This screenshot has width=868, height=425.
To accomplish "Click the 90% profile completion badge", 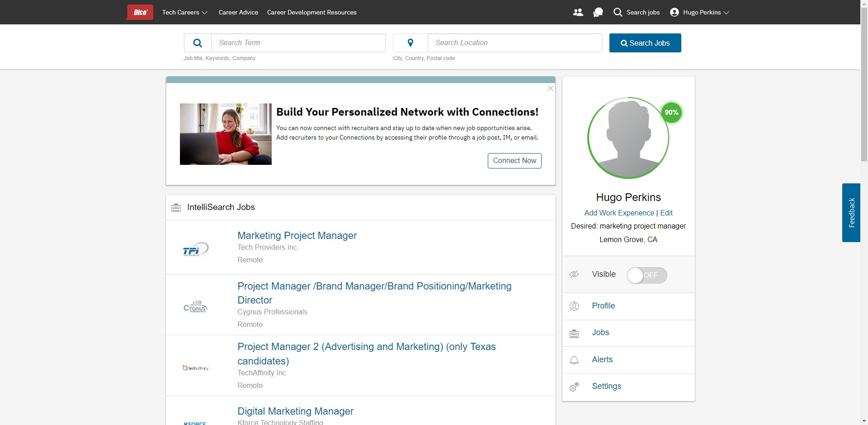I will 671,112.
